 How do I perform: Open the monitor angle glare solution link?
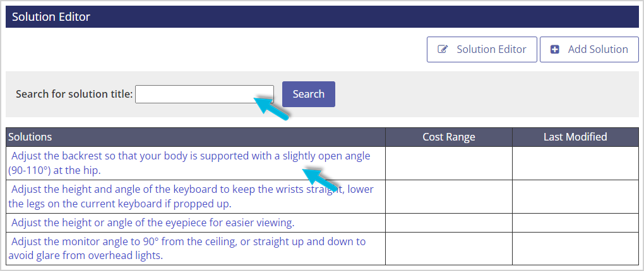[x=187, y=248]
